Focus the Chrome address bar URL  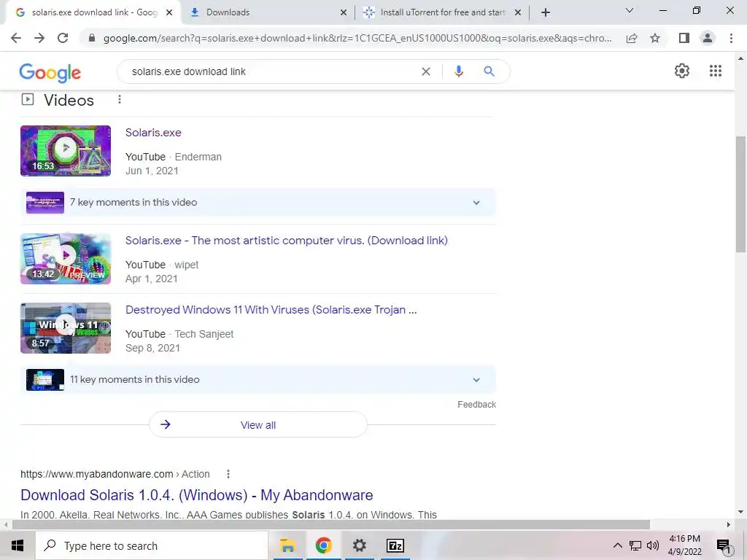click(x=357, y=38)
